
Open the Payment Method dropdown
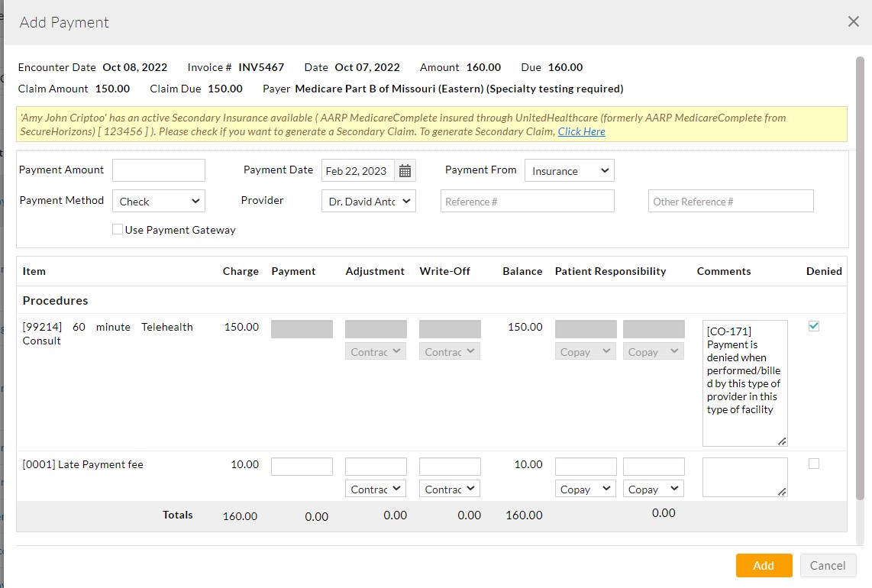(158, 201)
